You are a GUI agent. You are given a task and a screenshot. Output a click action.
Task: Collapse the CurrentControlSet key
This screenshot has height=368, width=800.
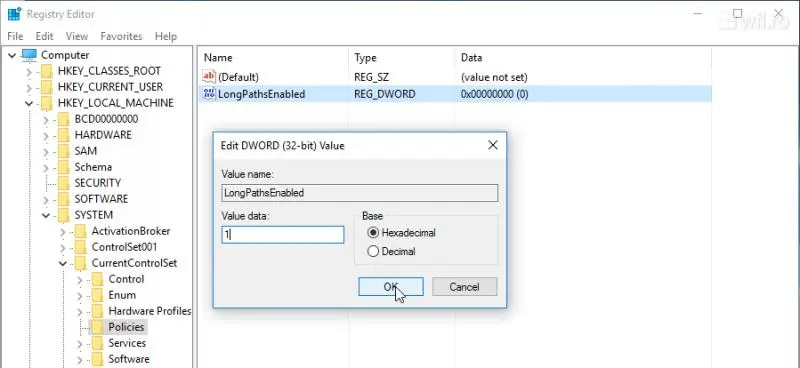coord(63,264)
